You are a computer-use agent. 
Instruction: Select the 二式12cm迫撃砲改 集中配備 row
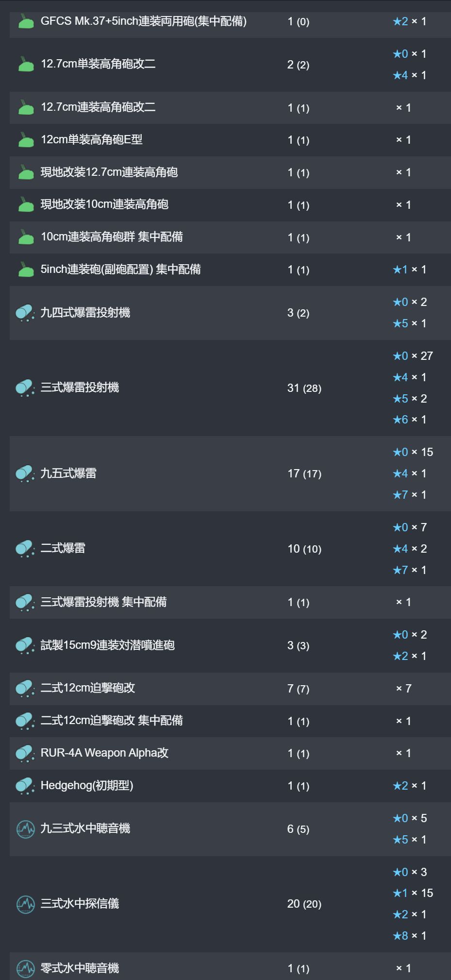[230, 721]
